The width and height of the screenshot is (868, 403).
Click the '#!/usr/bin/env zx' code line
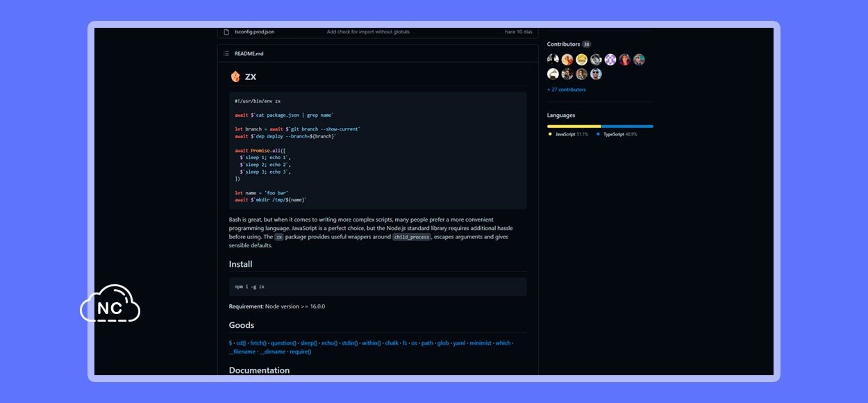click(258, 101)
